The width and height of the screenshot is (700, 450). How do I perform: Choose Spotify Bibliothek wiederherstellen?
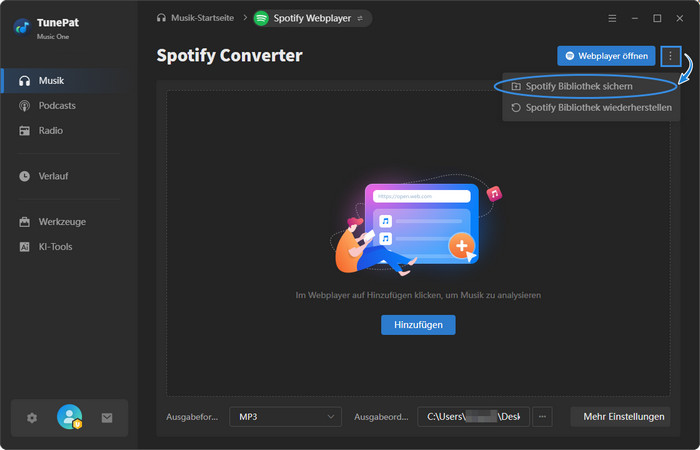pos(591,108)
